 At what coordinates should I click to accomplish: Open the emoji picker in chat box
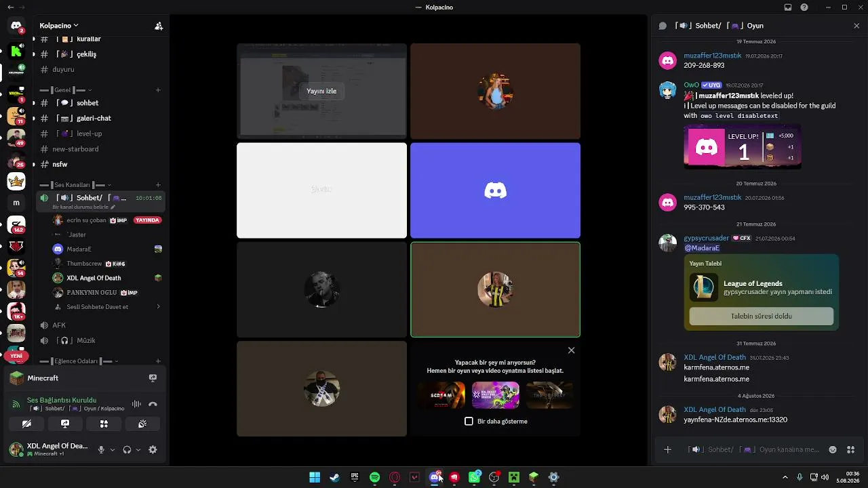coord(833,449)
